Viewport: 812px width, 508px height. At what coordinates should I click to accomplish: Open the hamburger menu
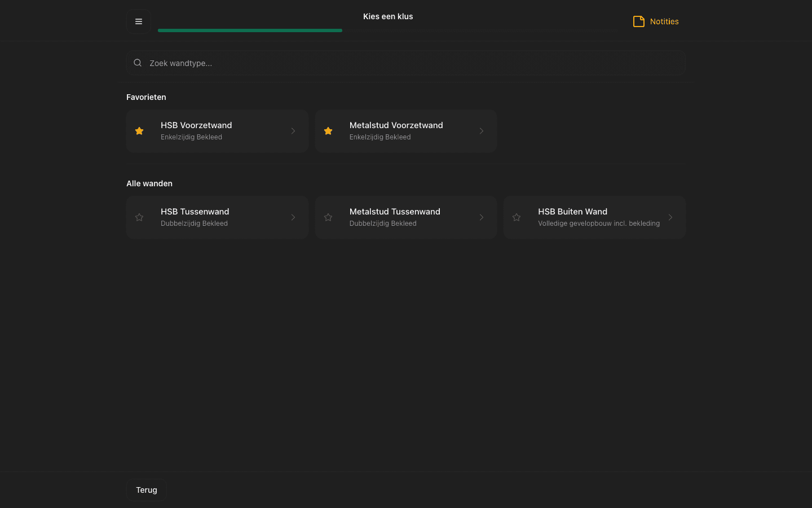click(138, 21)
